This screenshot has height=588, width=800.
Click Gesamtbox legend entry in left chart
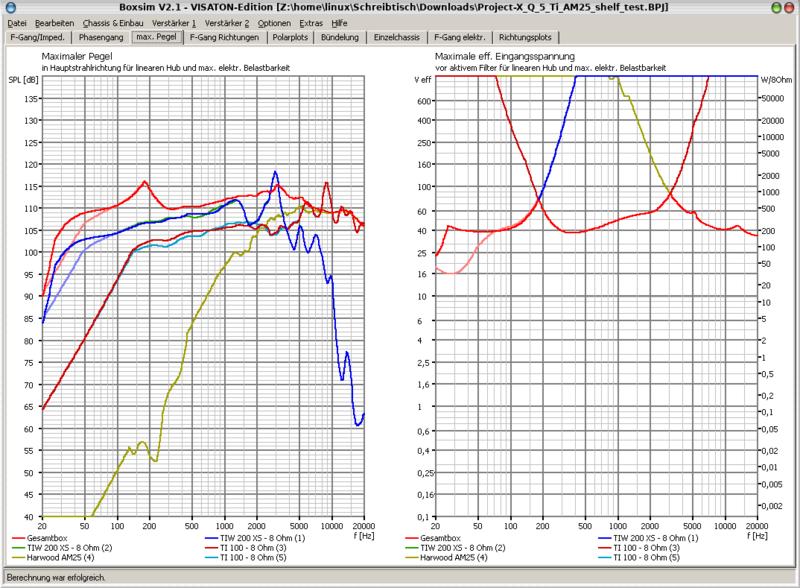coord(39,538)
